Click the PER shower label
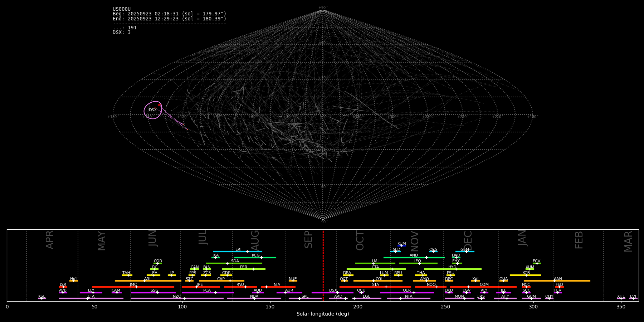This screenshot has width=644, height=322. (x=244, y=267)
